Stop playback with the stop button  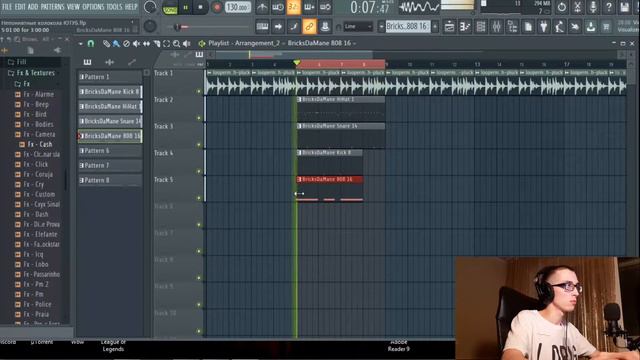(200, 7)
